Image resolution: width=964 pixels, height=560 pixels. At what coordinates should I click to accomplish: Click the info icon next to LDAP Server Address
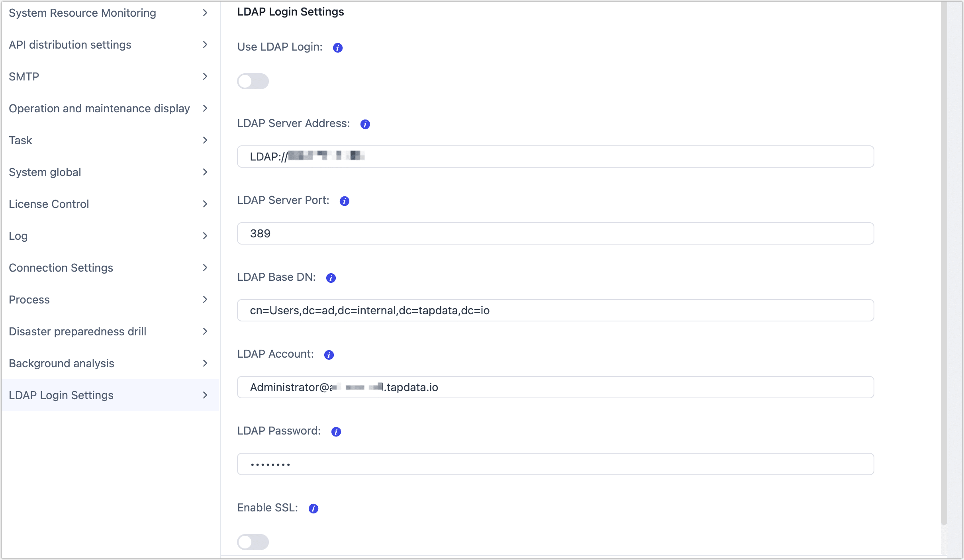pos(364,123)
